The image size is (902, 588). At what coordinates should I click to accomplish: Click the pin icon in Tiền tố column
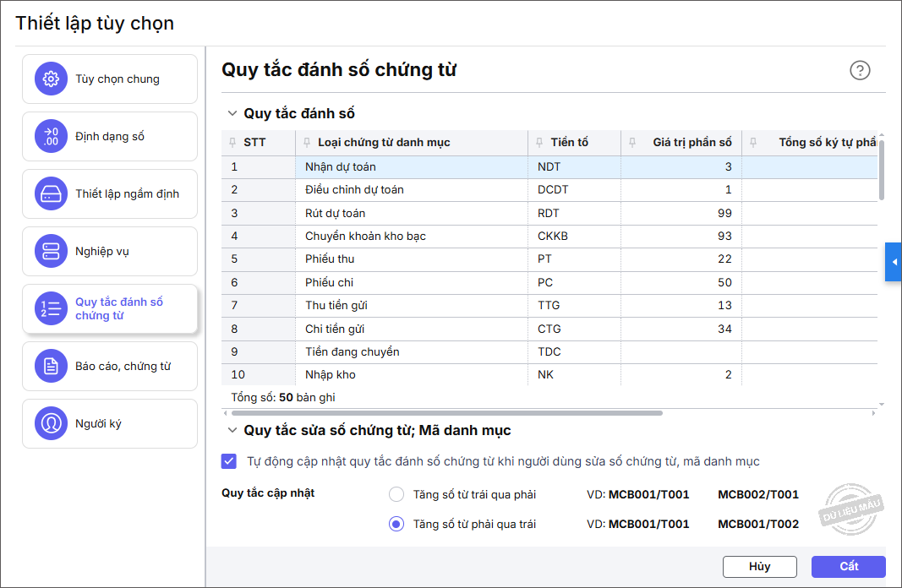(x=539, y=143)
